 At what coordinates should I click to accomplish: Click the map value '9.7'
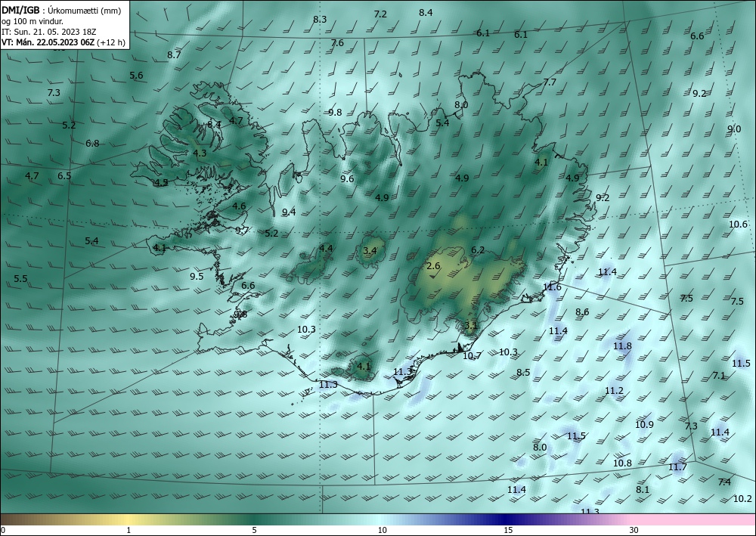[242, 230]
